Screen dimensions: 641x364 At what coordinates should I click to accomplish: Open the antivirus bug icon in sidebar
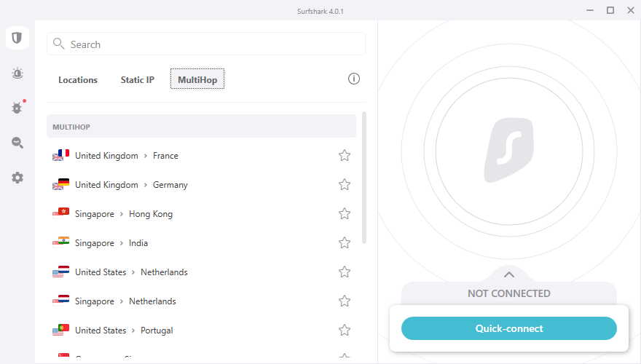(x=17, y=108)
